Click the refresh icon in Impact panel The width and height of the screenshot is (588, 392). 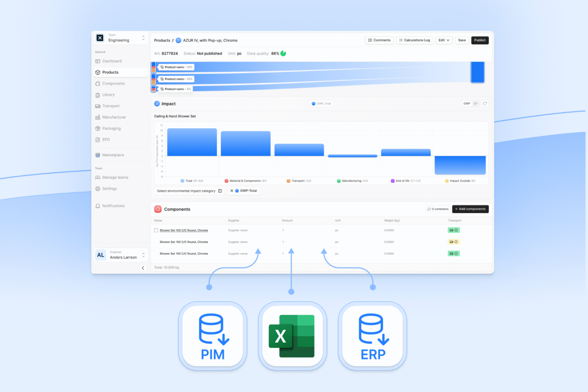pos(485,104)
